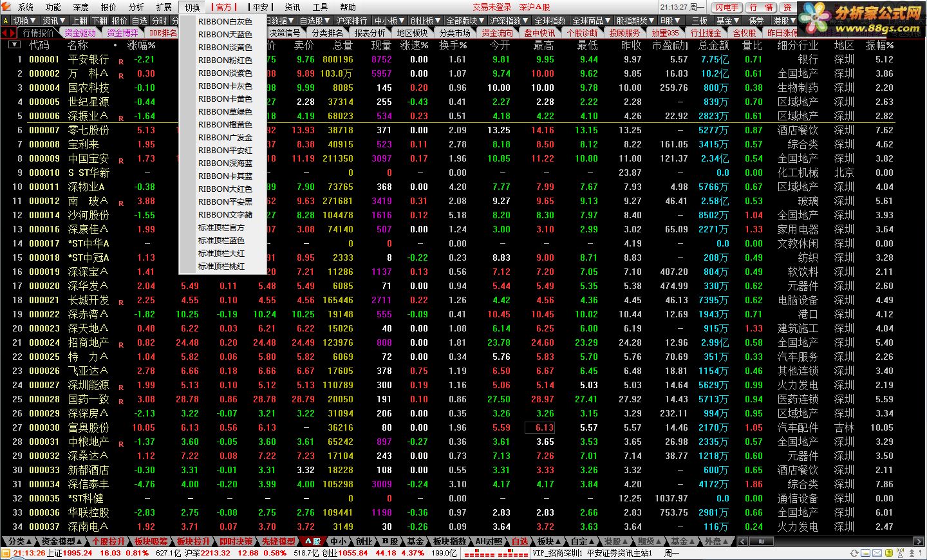Screen dimensions: 927x560
Task: Select RIBBON草绿色 menu entry
Action: [x=225, y=112]
